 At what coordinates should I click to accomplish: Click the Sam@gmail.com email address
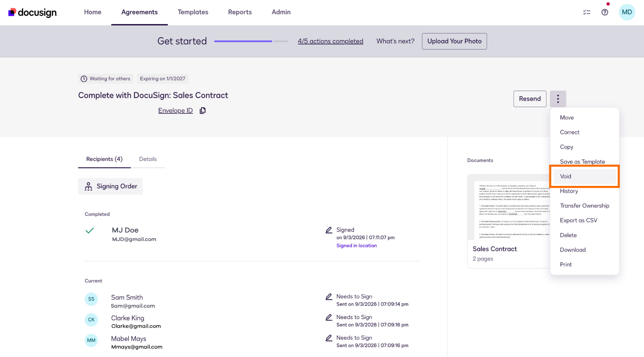coord(133,306)
